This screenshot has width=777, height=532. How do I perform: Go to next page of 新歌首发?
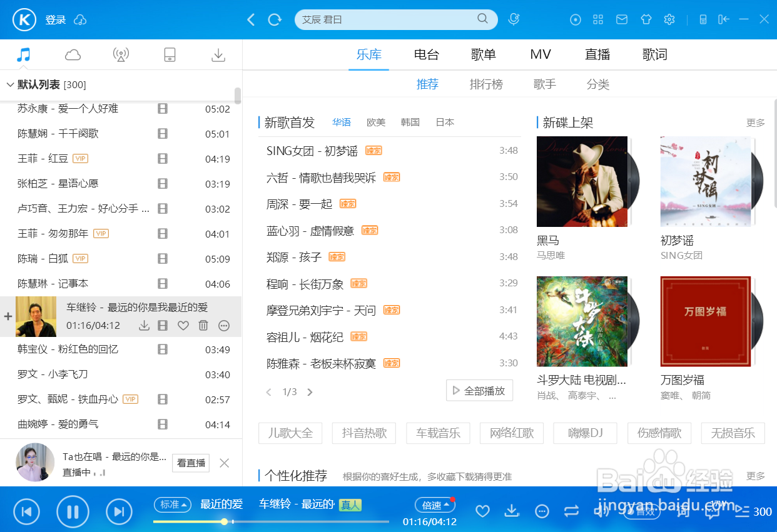[310, 392]
